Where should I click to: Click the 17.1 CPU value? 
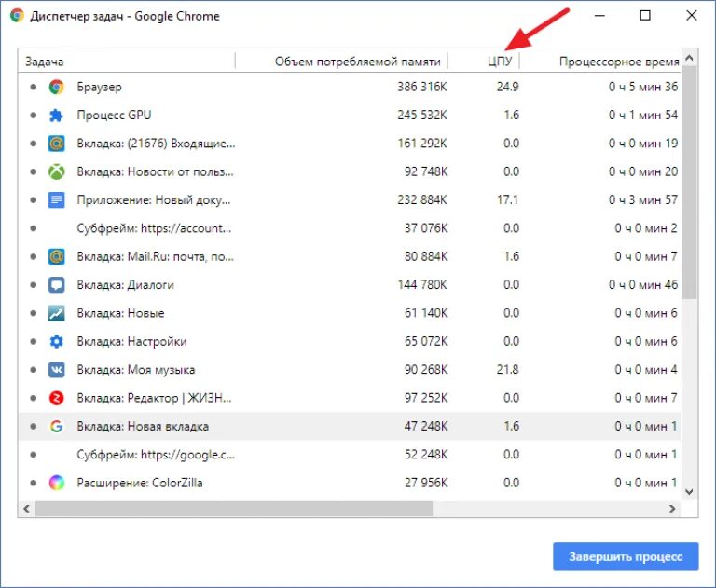[x=507, y=200]
